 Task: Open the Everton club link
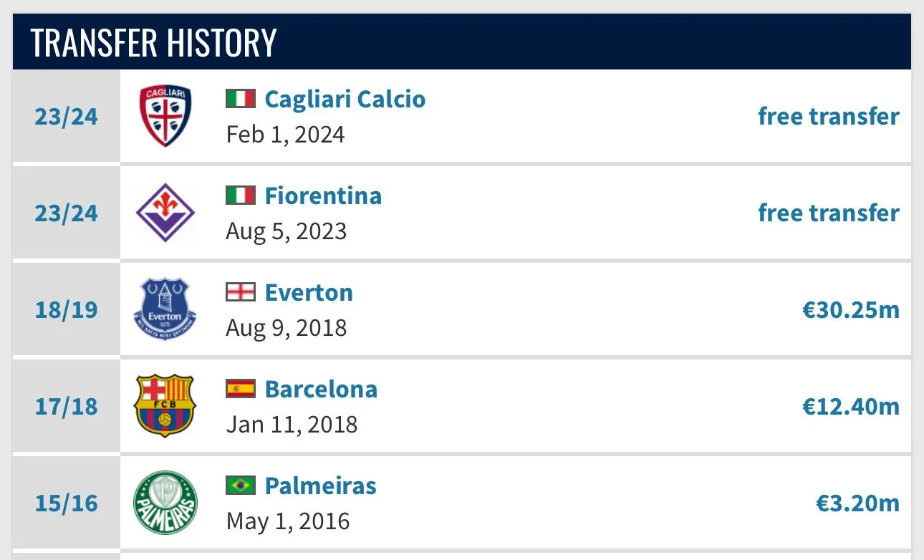pos(309,292)
